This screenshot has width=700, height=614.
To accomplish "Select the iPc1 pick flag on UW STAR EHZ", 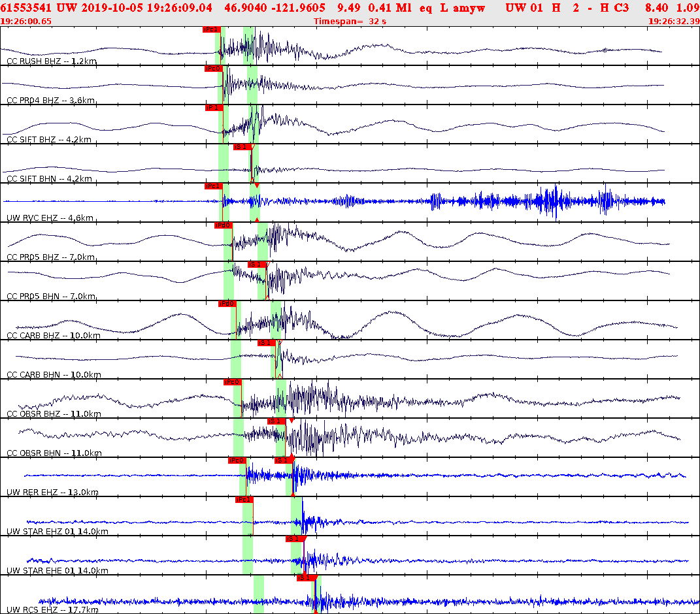I will point(242,500).
